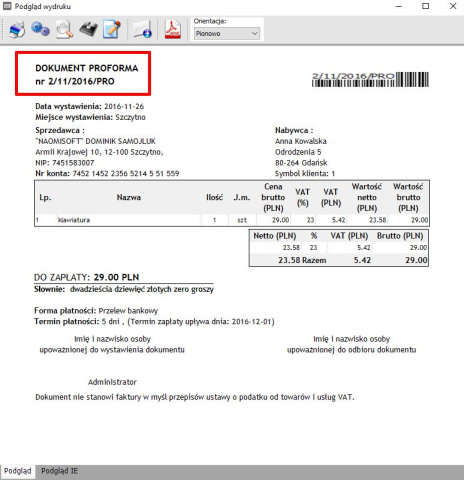Click the 23.58 Razem total row
This screenshot has height=480, width=464.
[339, 260]
